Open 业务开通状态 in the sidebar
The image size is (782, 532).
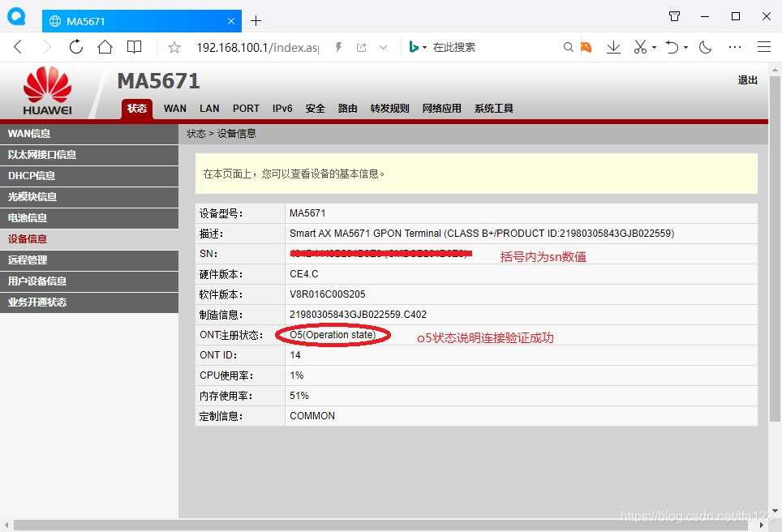tap(89, 302)
